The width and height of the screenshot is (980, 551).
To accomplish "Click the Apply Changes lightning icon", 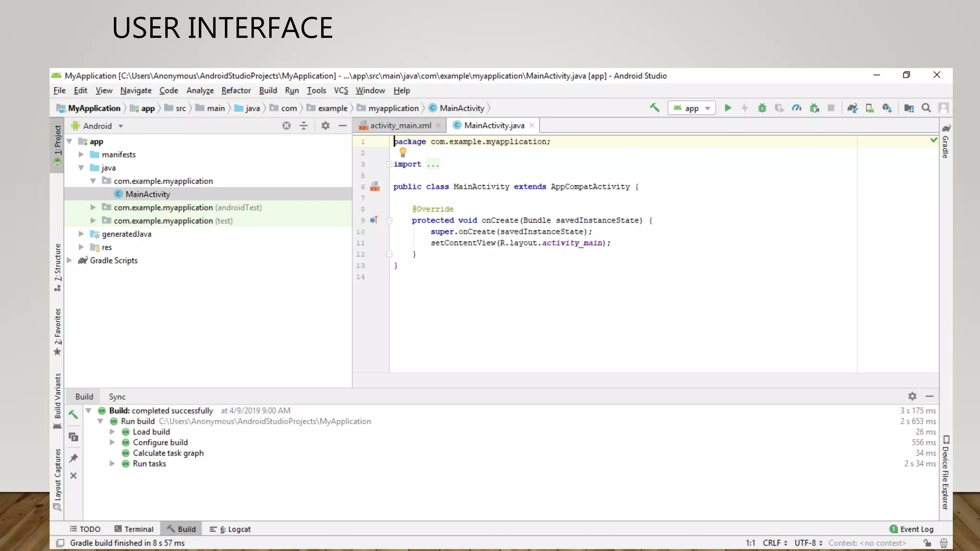I will (745, 108).
